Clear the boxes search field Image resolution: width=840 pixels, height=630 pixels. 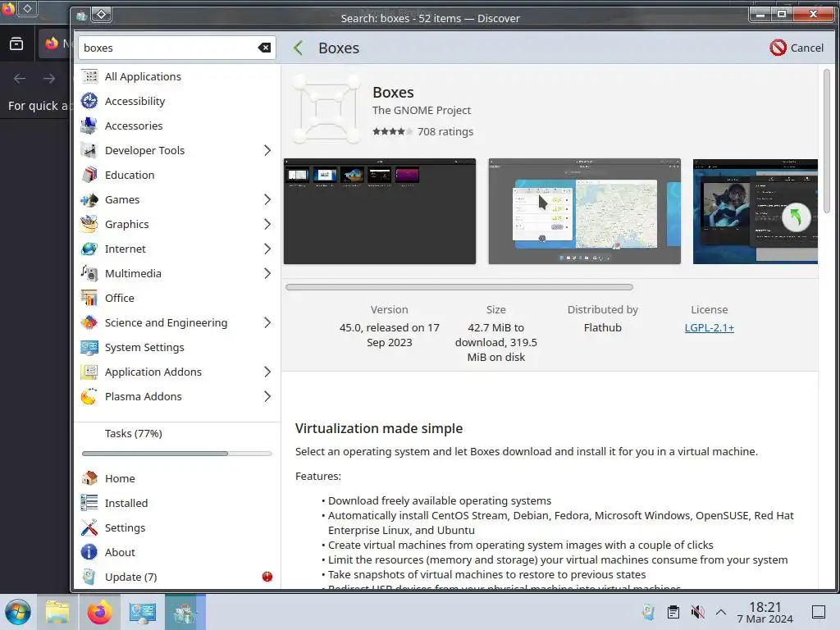(264, 48)
